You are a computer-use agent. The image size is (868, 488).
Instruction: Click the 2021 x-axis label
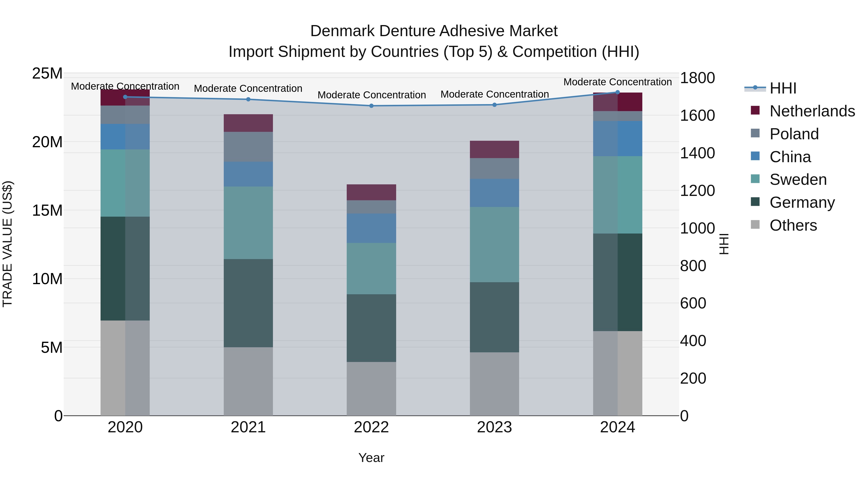tap(248, 427)
